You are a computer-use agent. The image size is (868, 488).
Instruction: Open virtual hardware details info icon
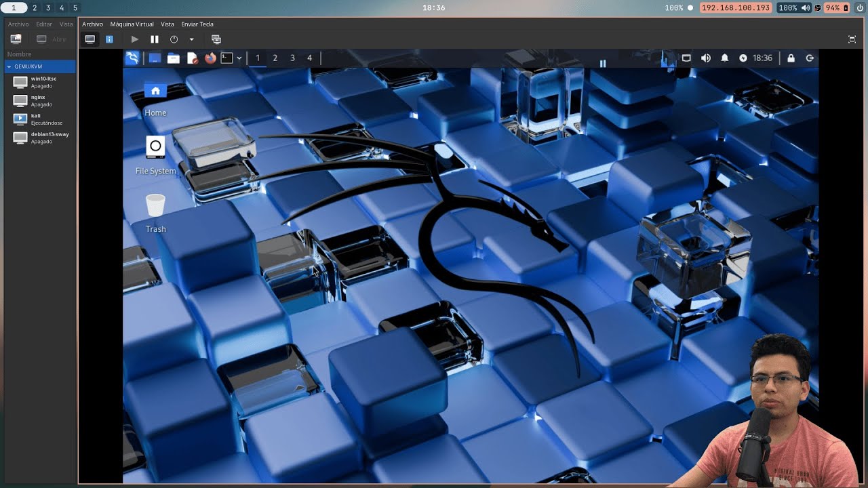pos(109,39)
